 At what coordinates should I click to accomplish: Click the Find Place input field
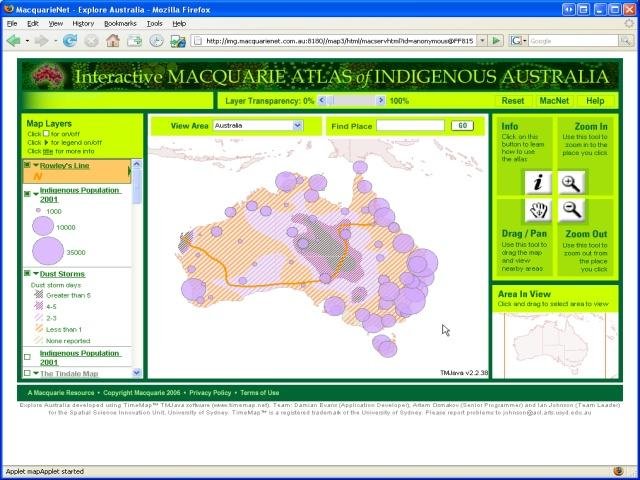coord(410,126)
